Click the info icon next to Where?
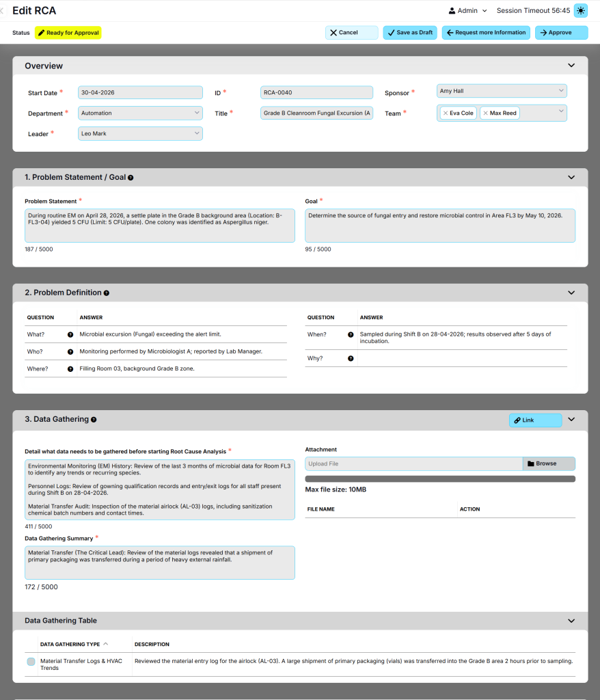The height and width of the screenshot is (700, 600). pyautogui.click(x=70, y=368)
